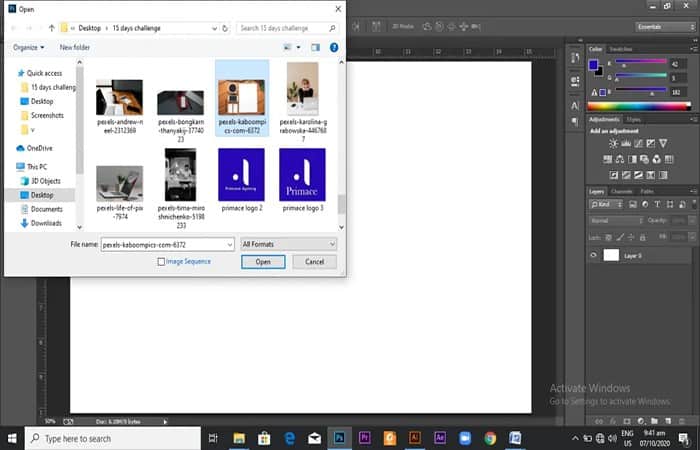Toggle lock position
The image size is (700, 450).
click(x=631, y=238)
